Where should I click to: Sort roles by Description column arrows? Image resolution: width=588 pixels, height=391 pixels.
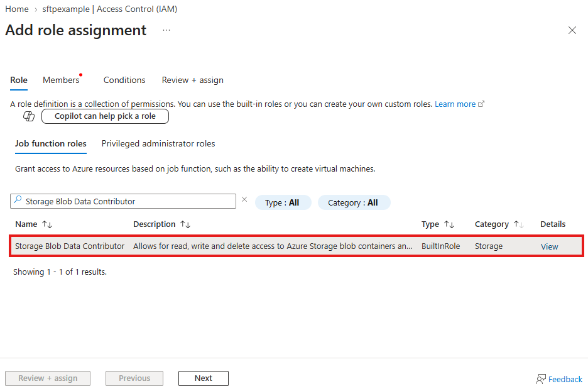[185, 224]
